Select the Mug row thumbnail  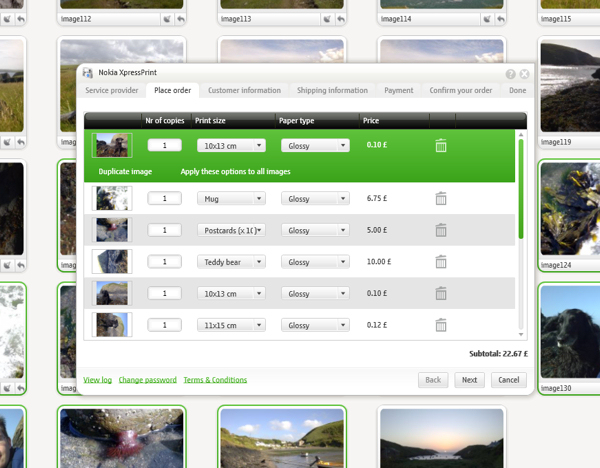tap(112, 198)
